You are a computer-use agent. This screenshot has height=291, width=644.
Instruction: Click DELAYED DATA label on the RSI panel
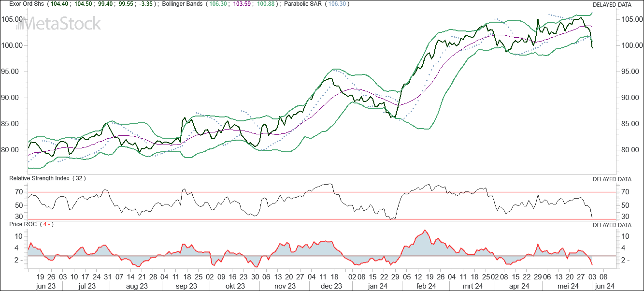coord(612,179)
